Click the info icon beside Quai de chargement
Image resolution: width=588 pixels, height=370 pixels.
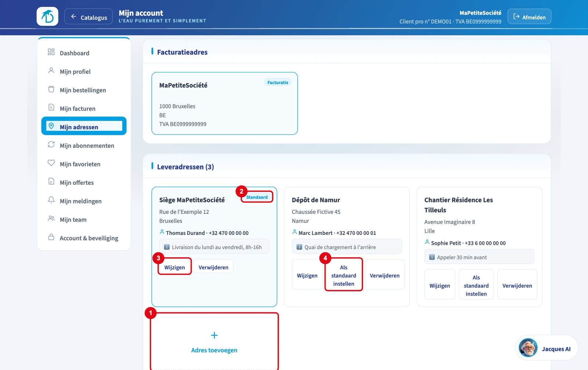tap(300, 247)
